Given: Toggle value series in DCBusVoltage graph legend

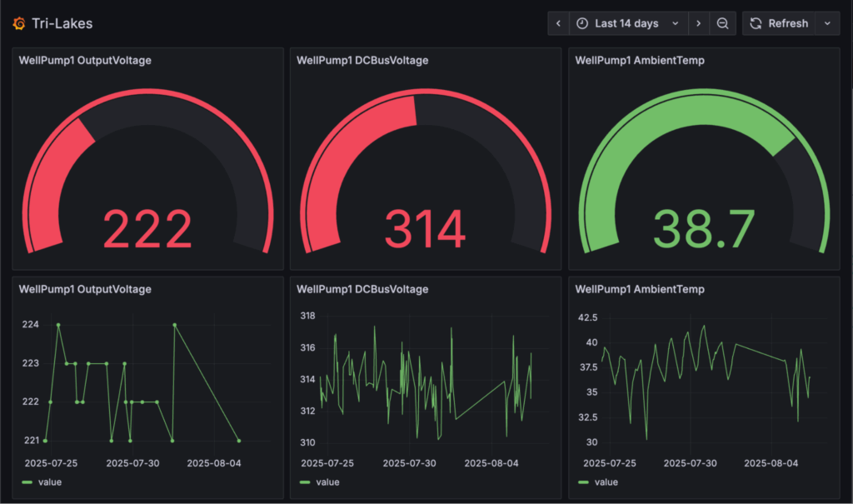Looking at the screenshot, I should click(327, 482).
